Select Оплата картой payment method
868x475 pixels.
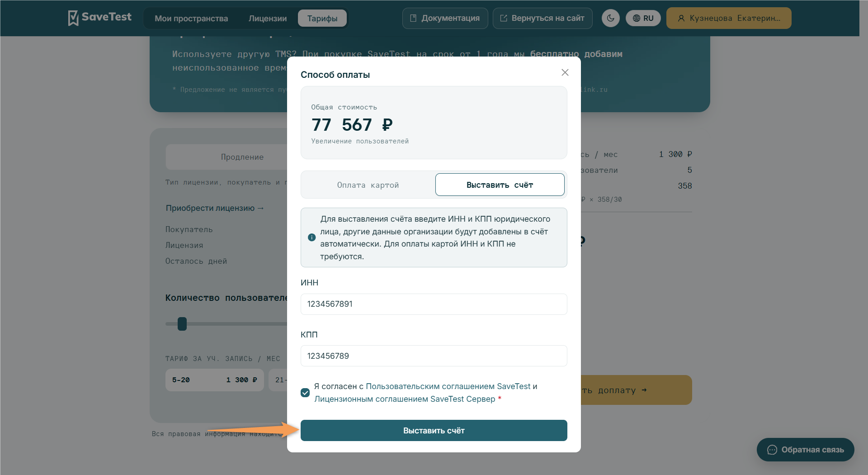click(368, 185)
